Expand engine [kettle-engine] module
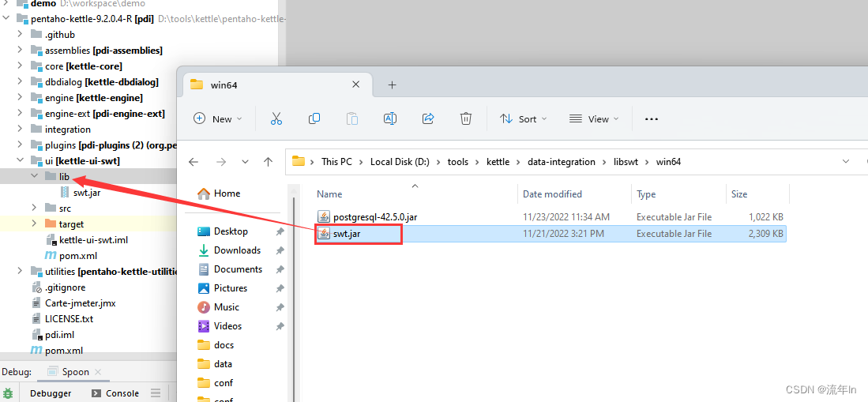The image size is (868, 402). click(x=20, y=97)
